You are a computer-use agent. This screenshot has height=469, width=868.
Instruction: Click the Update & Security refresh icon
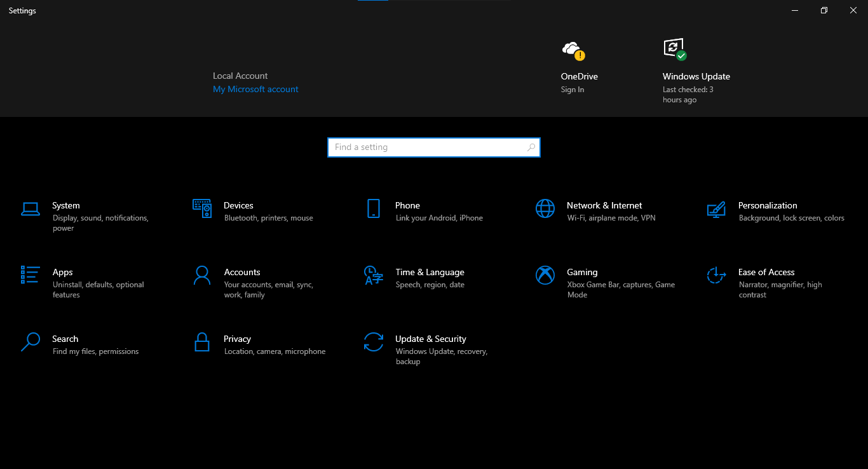coord(374,342)
